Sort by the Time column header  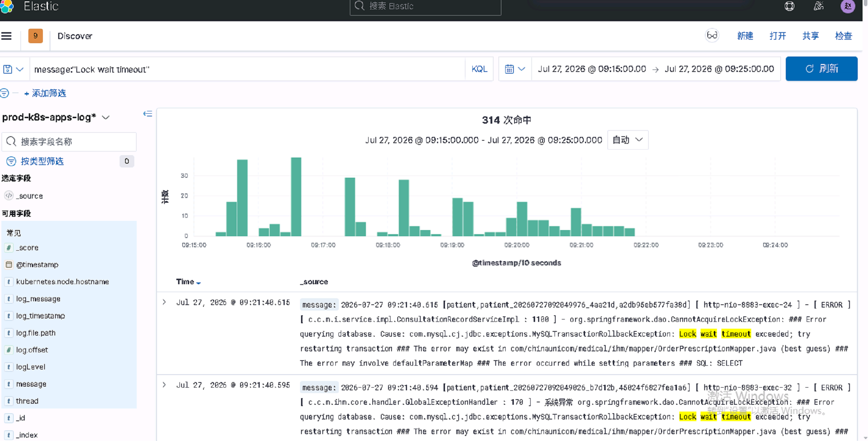pyautogui.click(x=188, y=282)
